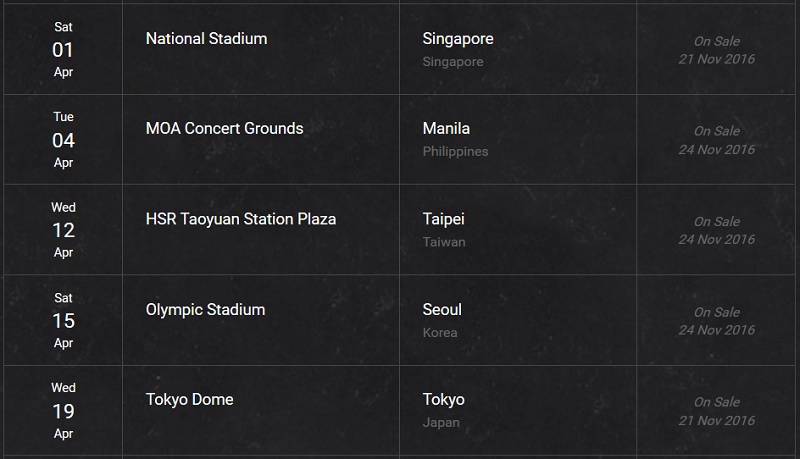The height and width of the screenshot is (459, 800).
Task: Click the Tokyo city name
Action: coord(443,399)
